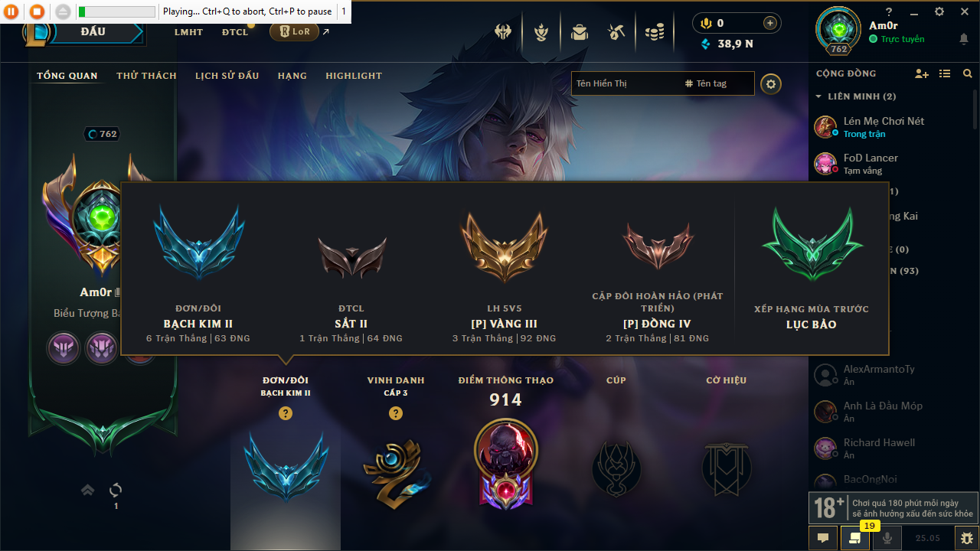Open the profile search settings gear
Screen dimensions: 980x551
click(x=771, y=83)
